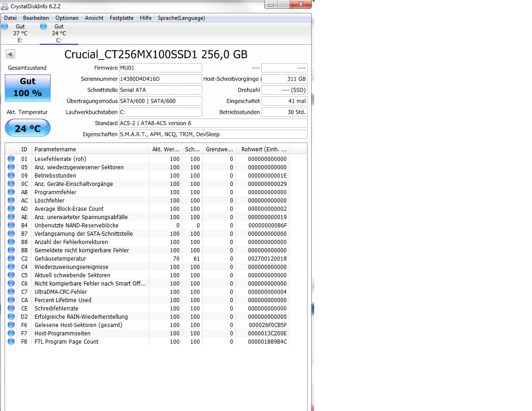Select the Gehäusetemperatur current value 76
The image size is (532, 411).
pos(176,258)
